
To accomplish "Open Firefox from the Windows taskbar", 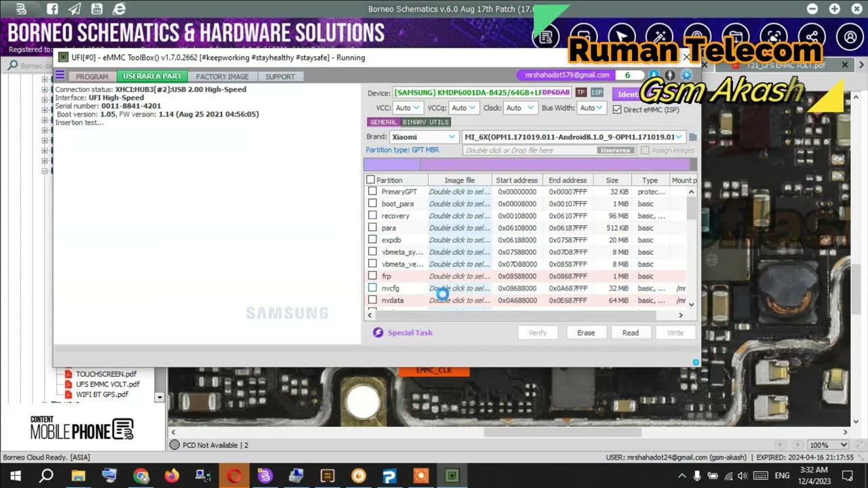I will pyautogui.click(x=172, y=476).
